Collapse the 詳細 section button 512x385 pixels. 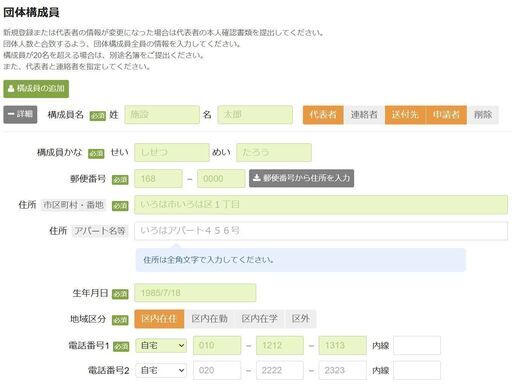[20, 114]
